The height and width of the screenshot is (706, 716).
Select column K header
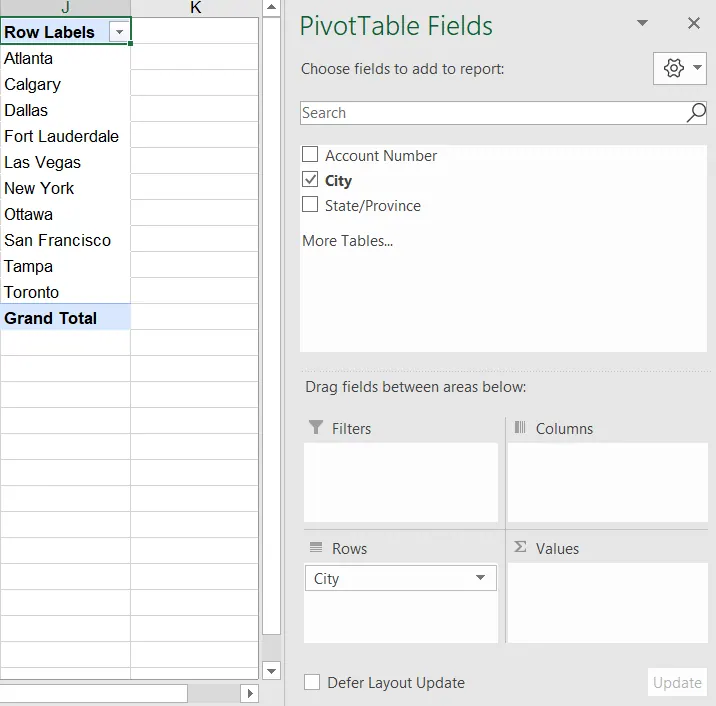point(195,8)
